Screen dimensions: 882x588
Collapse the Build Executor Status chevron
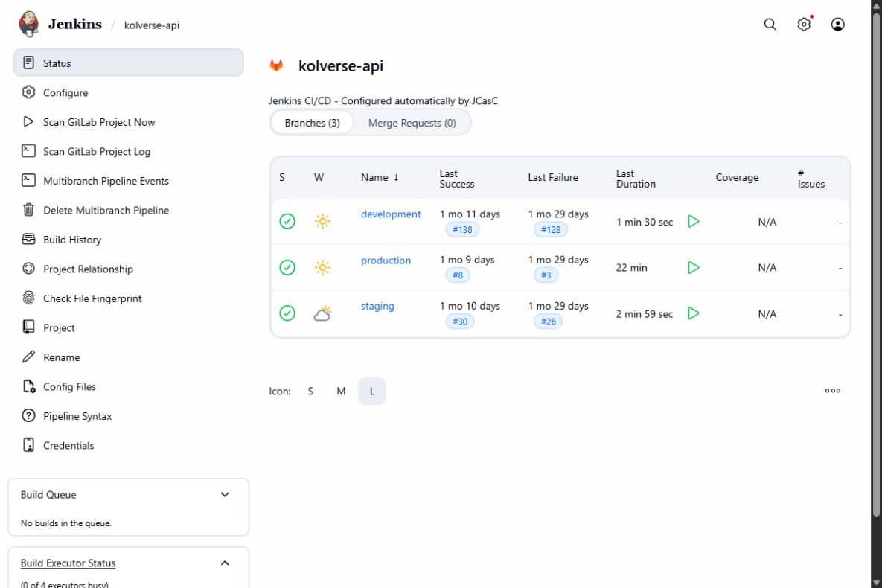225,563
